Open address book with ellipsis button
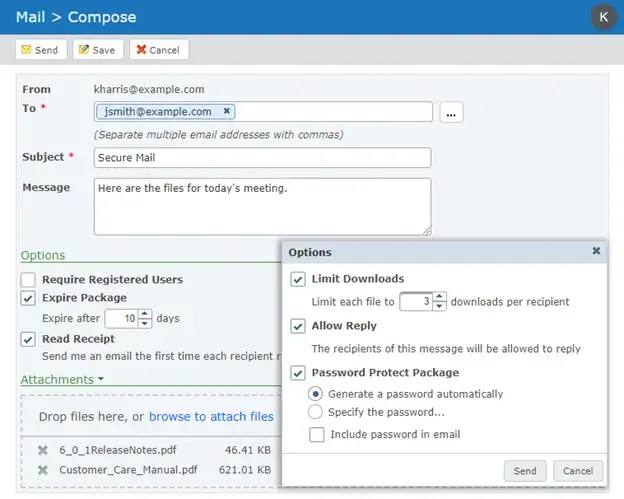The height and width of the screenshot is (499, 624). (x=450, y=113)
